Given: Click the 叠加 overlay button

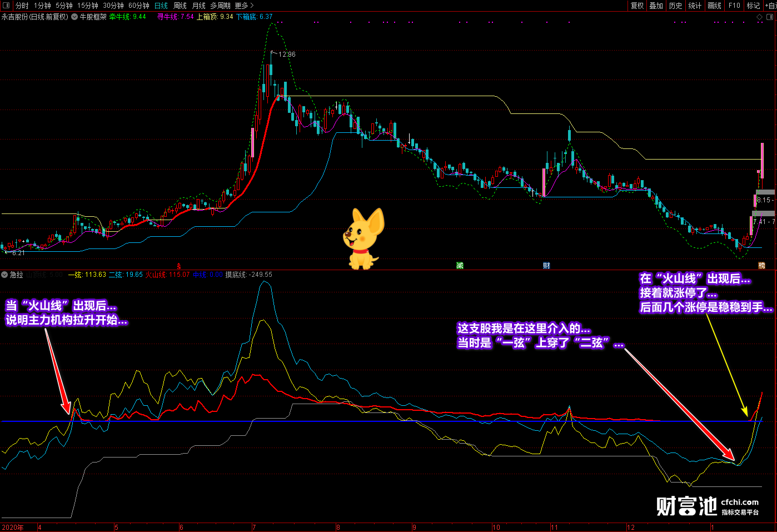Looking at the screenshot, I should click(x=656, y=6).
